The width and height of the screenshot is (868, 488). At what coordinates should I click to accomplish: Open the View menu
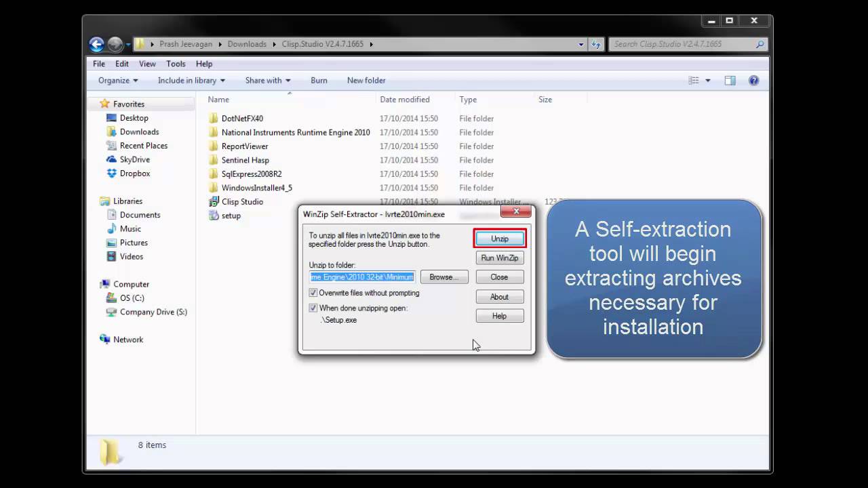[x=147, y=64]
